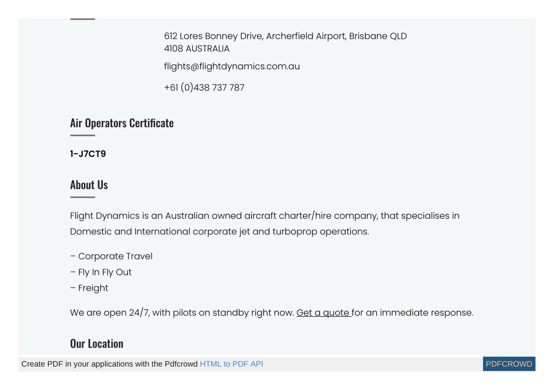Click the 'Create PDF in your applications' banner text
554x392 pixels.
coord(109,364)
